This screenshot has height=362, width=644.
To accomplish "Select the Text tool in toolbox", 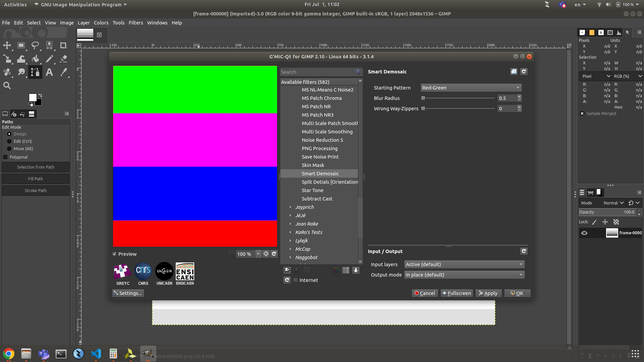I will tap(49, 72).
